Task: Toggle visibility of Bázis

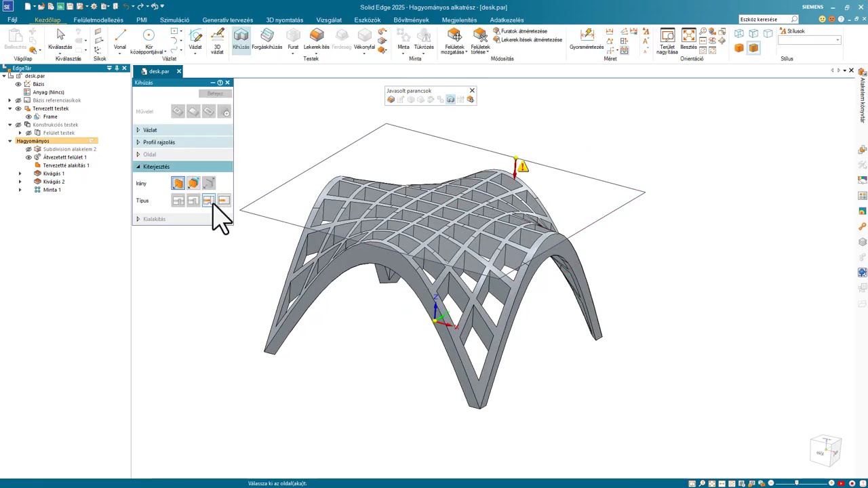Action: point(18,84)
